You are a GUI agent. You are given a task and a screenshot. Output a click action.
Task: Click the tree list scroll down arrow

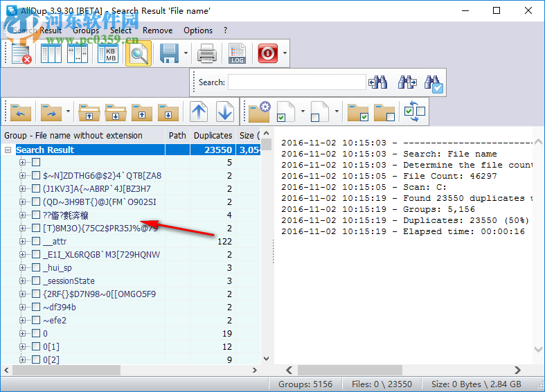(x=266, y=358)
